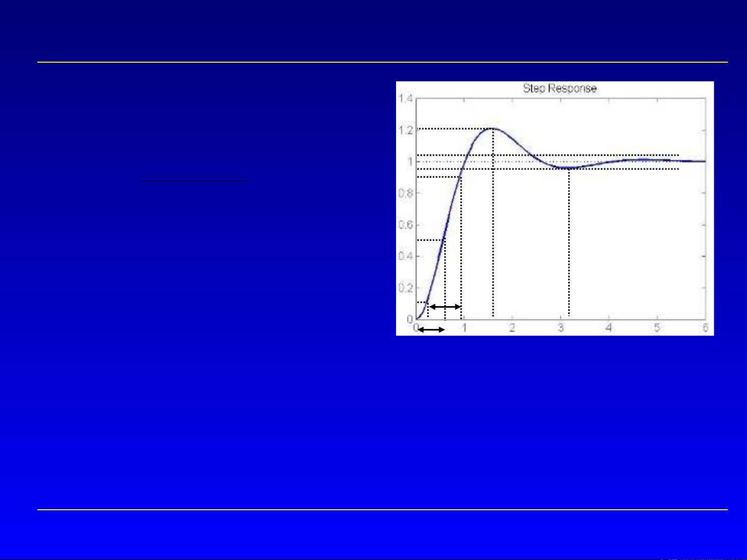This screenshot has width=747, height=560.
Task: Click the 0.4 y-axis tick label
Action: tap(405, 256)
